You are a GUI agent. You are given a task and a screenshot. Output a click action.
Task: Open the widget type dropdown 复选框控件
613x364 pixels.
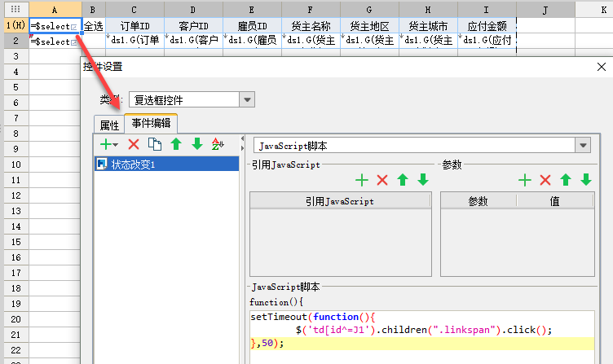[247, 99]
